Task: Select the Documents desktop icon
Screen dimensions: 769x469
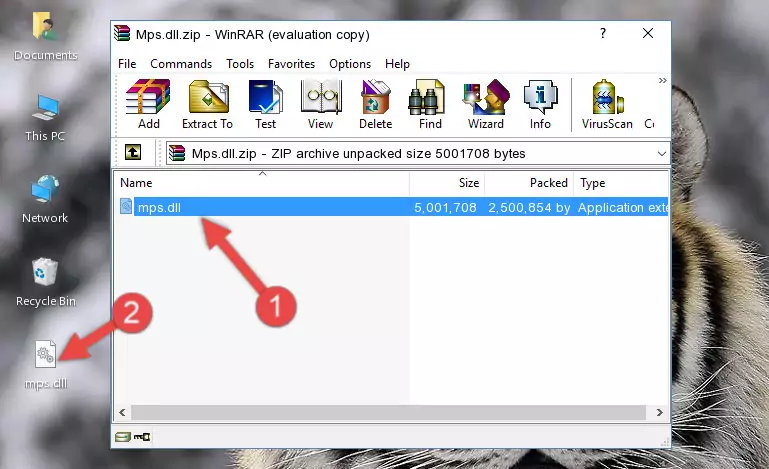Action: click(x=46, y=37)
